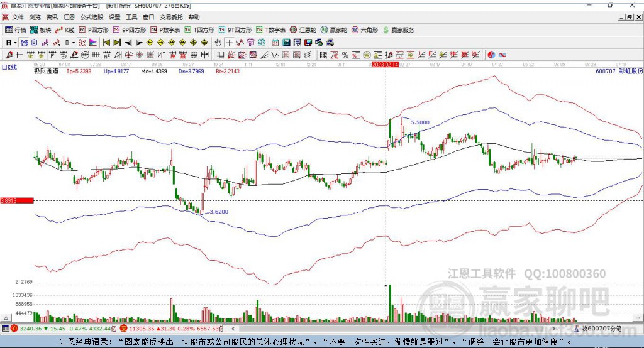644x348 pixels.
Task: Open the P四方形 tool
Action: pos(94,30)
